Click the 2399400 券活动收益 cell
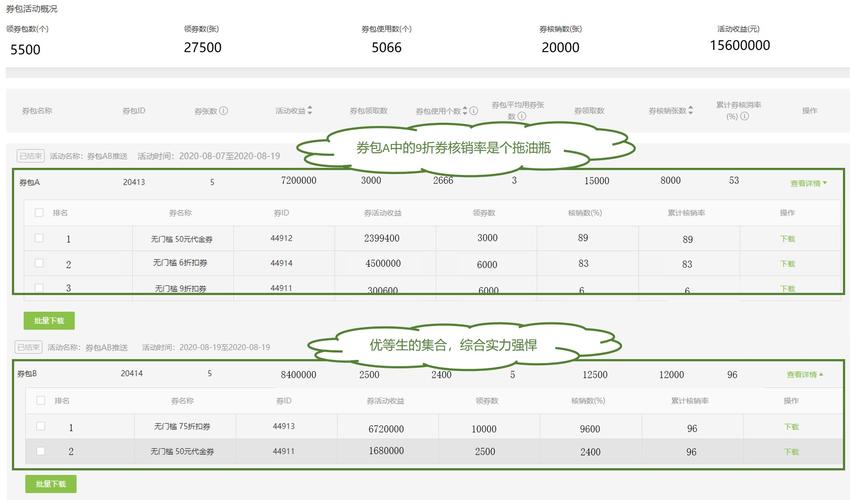Screen dimensions: 850x500 382,238
